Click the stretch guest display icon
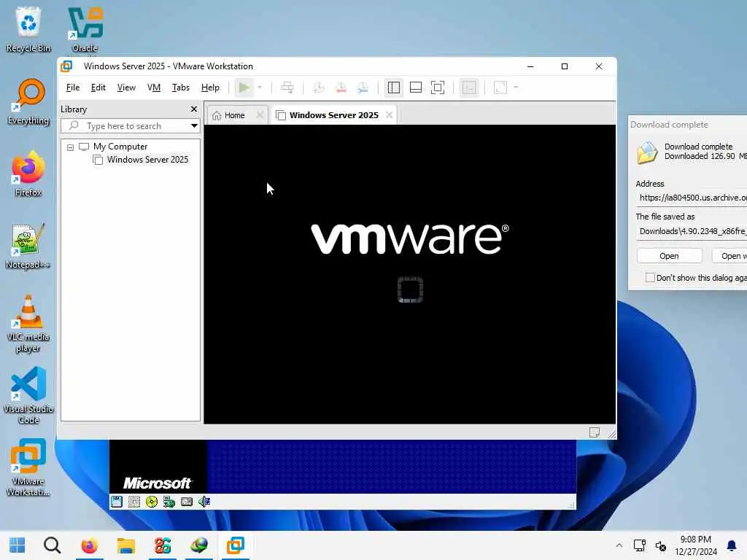 (500, 87)
